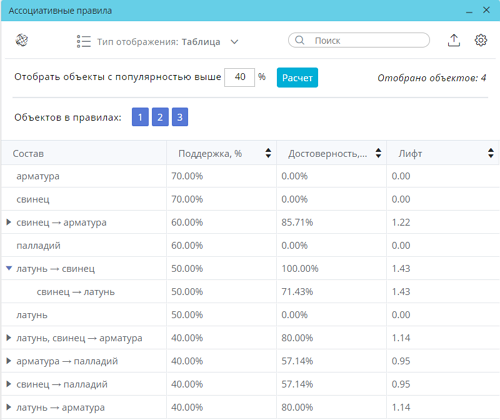Image resolution: width=500 pixels, height=420 pixels.
Task: Click the Расчет button
Action: [297, 78]
